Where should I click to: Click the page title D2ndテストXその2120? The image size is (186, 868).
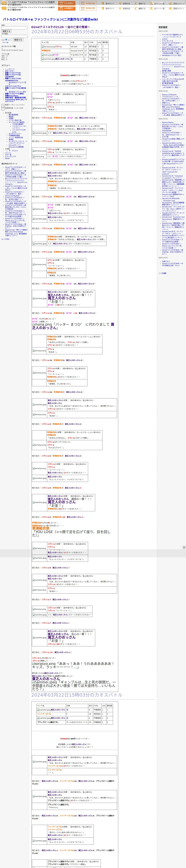tap(61, 27)
